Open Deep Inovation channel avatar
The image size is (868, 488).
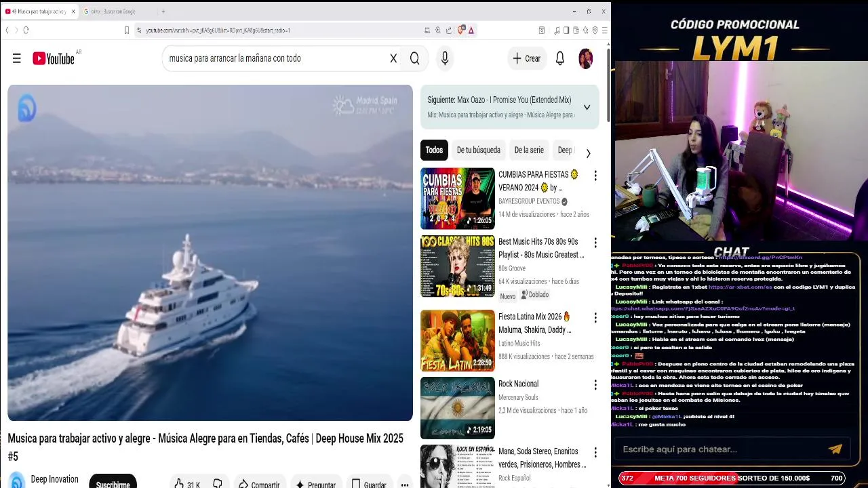pyautogui.click(x=16, y=481)
